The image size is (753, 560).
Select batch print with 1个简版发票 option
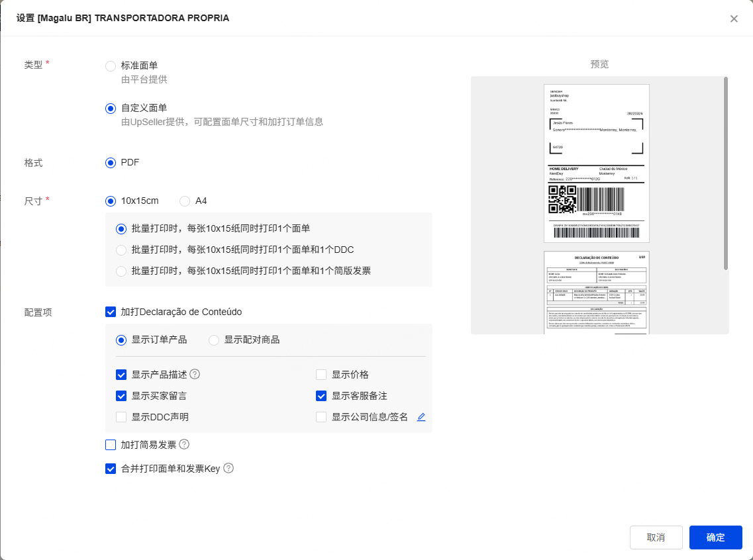[121, 271]
